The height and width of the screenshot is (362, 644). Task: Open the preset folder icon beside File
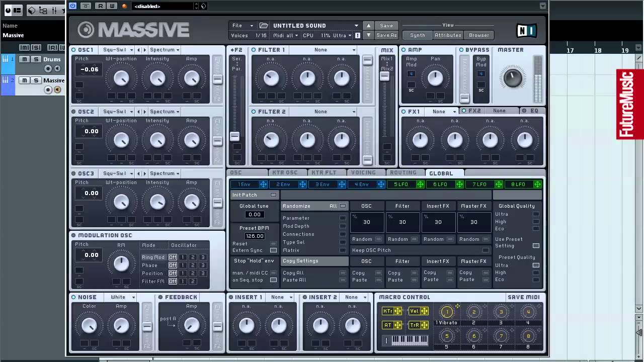click(x=263, y=26)
